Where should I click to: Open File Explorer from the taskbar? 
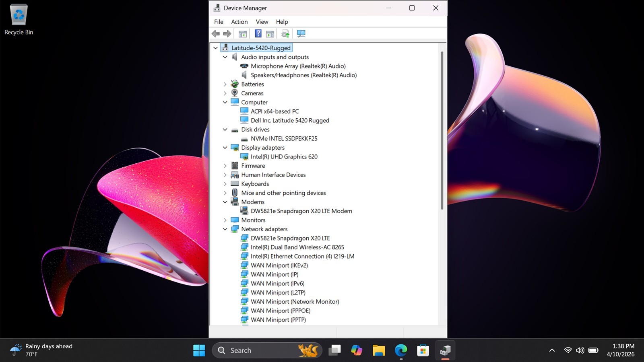tap(379, 351)
